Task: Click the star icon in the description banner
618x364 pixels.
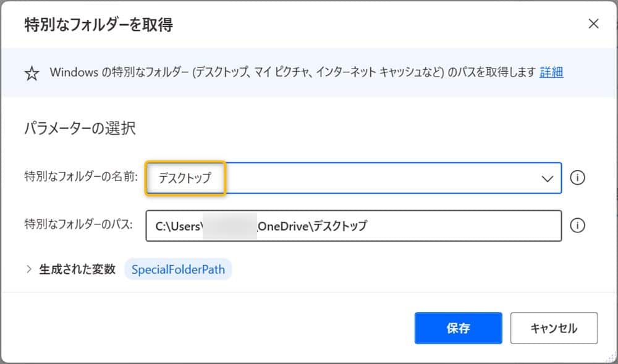Action: tap(31, 73)
